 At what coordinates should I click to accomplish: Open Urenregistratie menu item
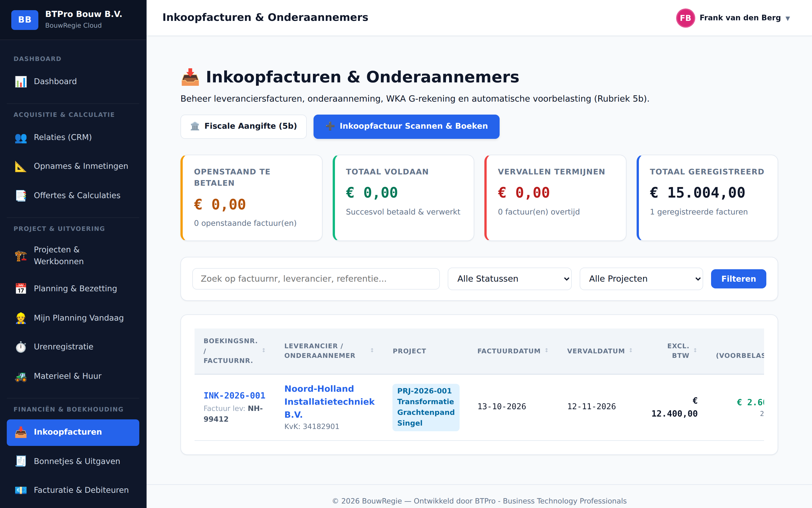[73, 346]
